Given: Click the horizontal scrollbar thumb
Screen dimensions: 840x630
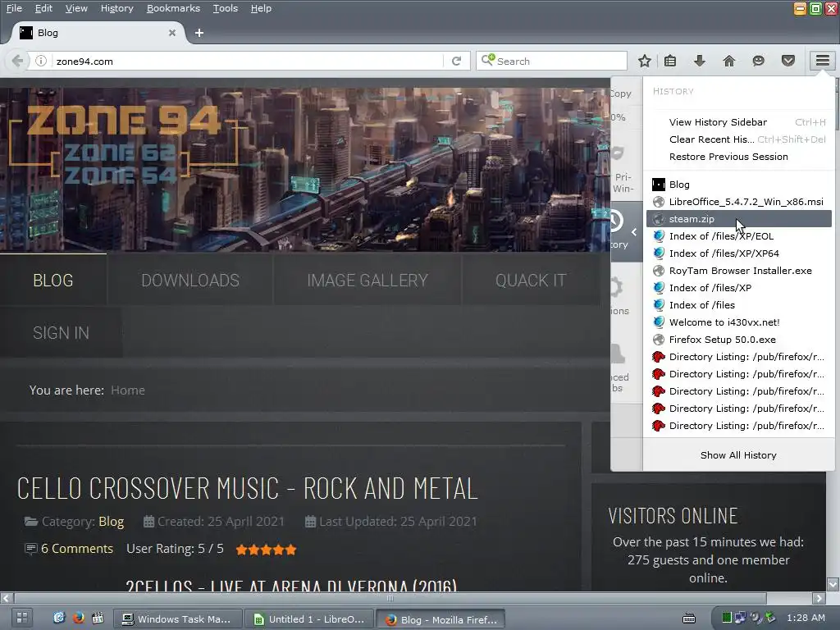Looking at the screenshot, I should pyautogui.click(x=390, y=598).
